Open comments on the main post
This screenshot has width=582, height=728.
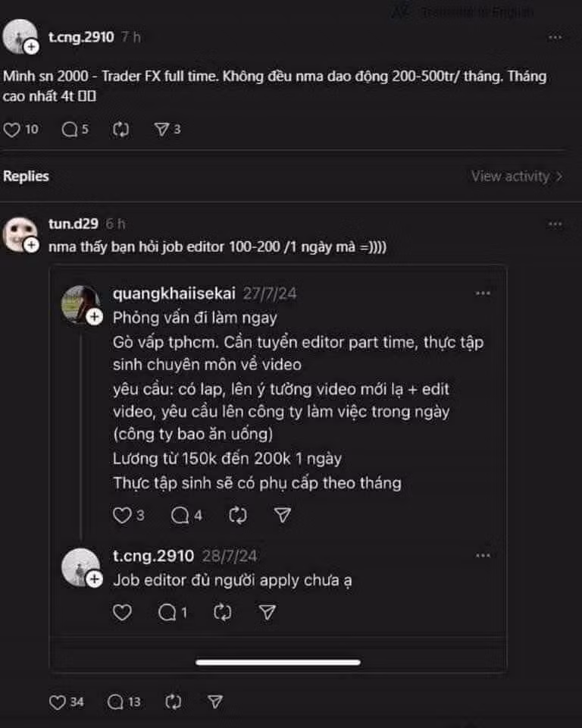point(70,130)
